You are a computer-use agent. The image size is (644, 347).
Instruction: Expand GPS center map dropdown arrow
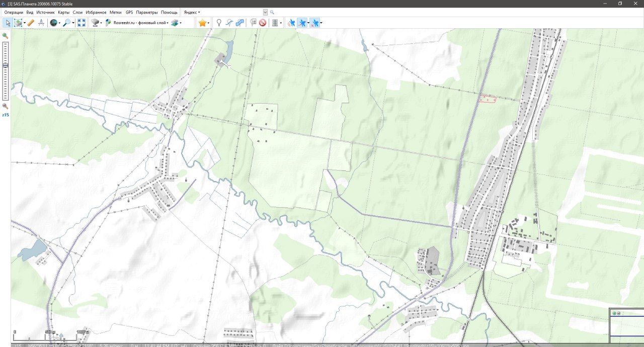pos(320,23)
